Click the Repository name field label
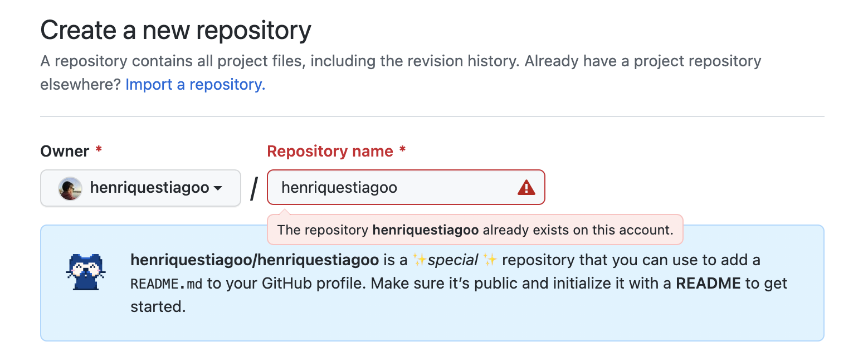868x361 pixels. tap(330, 151)
